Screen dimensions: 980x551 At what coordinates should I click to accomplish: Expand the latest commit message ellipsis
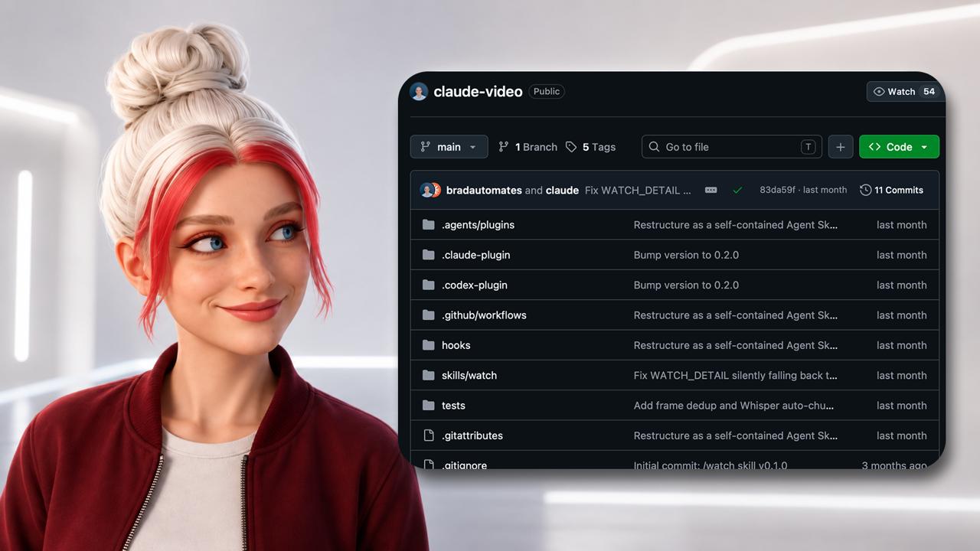coord(710,190)
